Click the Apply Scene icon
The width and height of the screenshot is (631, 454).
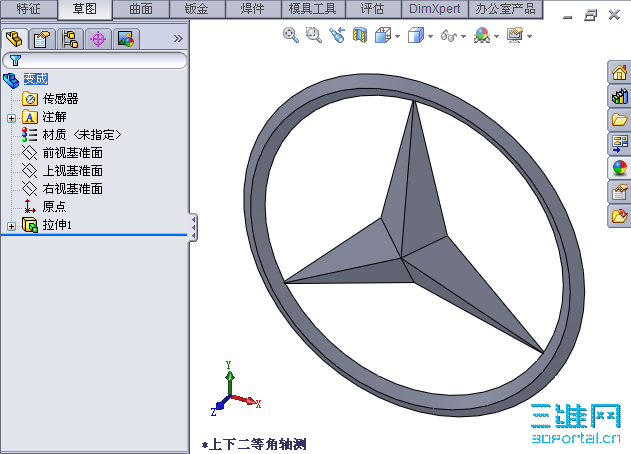coord(482,35)
